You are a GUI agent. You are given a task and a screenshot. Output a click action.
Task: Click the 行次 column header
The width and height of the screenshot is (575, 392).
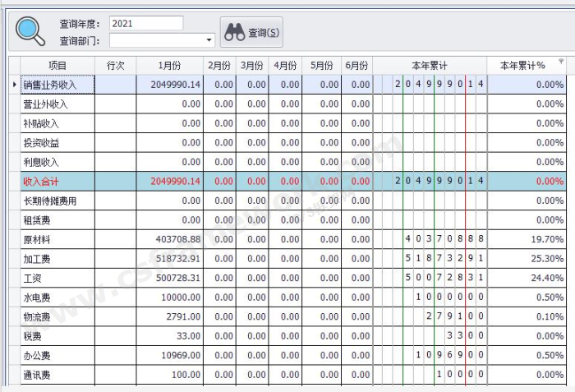point(115,65)
